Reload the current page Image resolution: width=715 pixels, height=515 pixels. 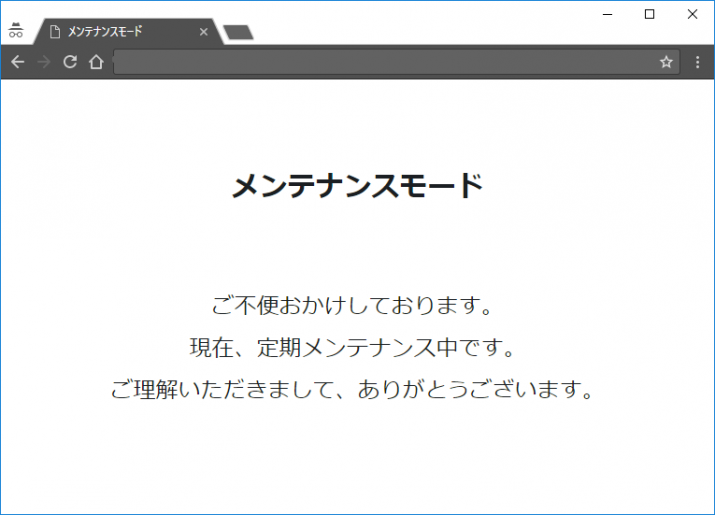tap(70, 62)
